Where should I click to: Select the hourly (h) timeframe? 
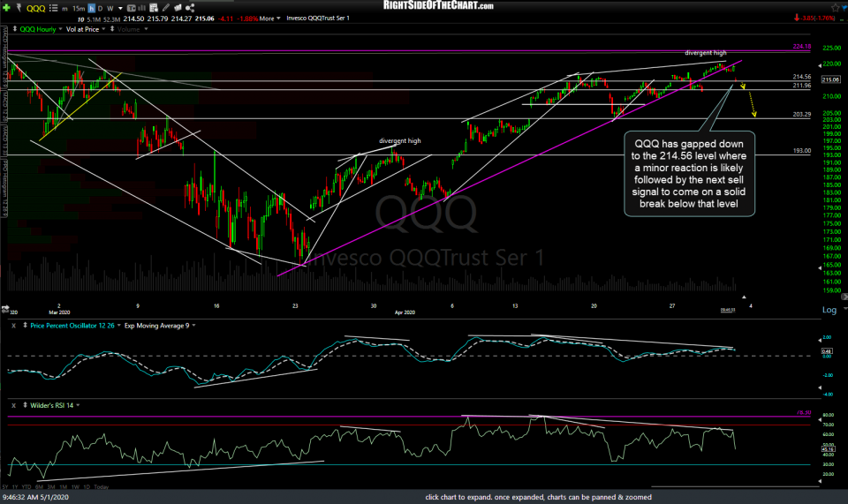[91, 8]
